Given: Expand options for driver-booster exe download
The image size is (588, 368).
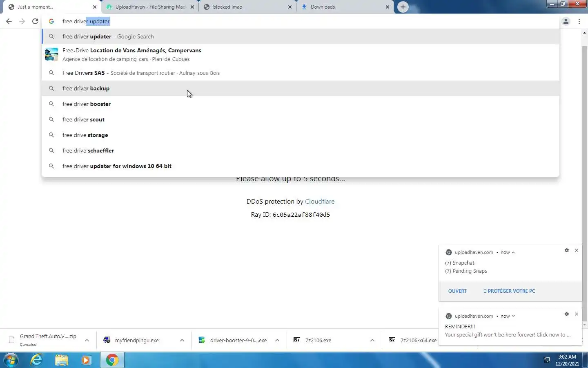Looking at the screenshot, I should (x=277, y=340).
